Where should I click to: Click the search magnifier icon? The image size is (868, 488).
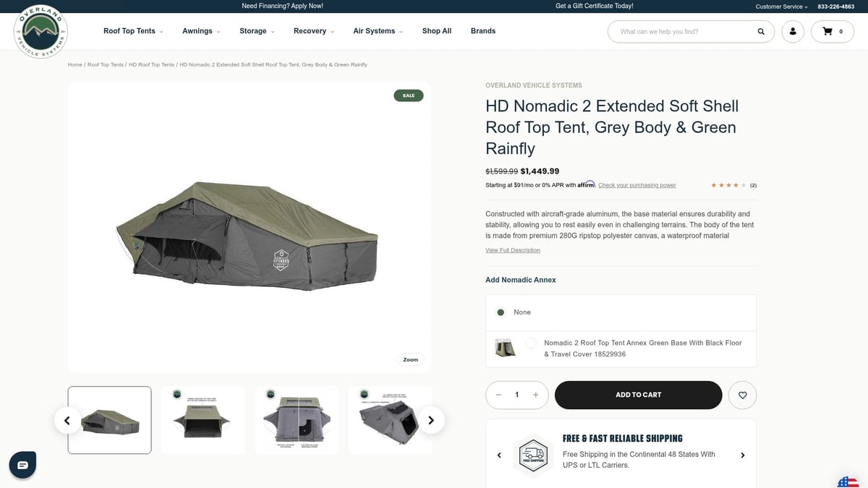[x=761, y=32]
